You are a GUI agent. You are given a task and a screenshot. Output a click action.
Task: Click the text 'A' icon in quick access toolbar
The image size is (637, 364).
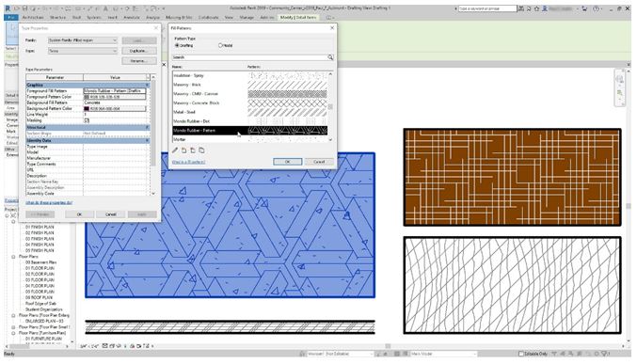(105, 8)
